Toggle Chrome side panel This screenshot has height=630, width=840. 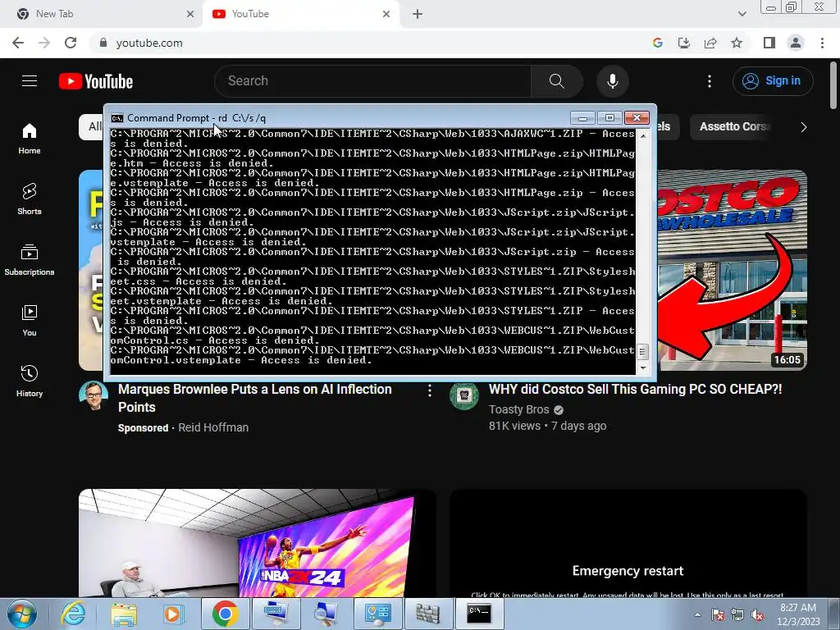pos(769,43)
